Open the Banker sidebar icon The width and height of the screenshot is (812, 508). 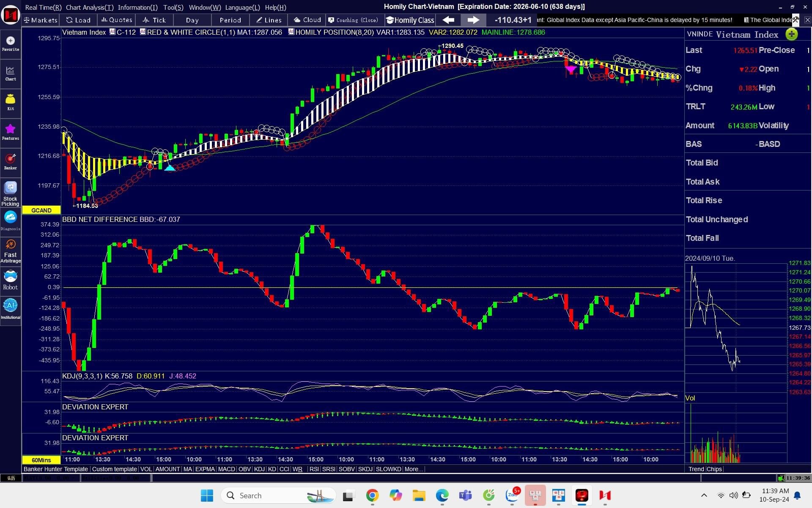[x=11, y=162]
